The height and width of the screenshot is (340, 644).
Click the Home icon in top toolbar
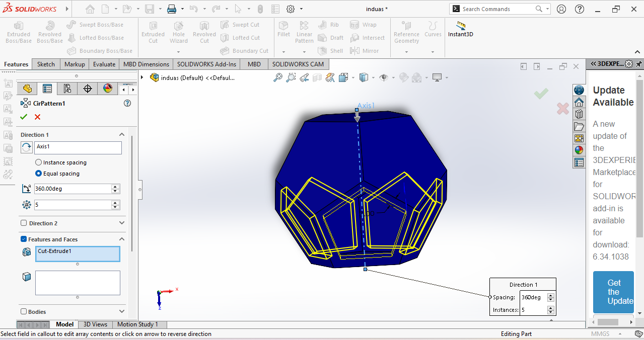[x=90, y=9]
